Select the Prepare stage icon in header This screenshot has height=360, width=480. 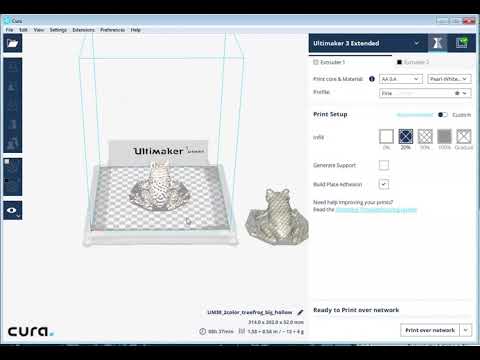click(x=437, y=43)
